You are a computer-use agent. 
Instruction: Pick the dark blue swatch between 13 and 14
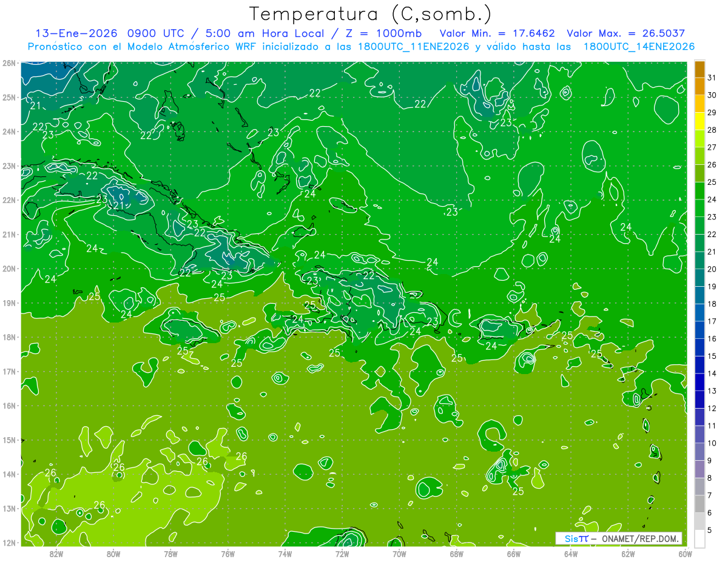pyautogui.click(x=699, y=382)
